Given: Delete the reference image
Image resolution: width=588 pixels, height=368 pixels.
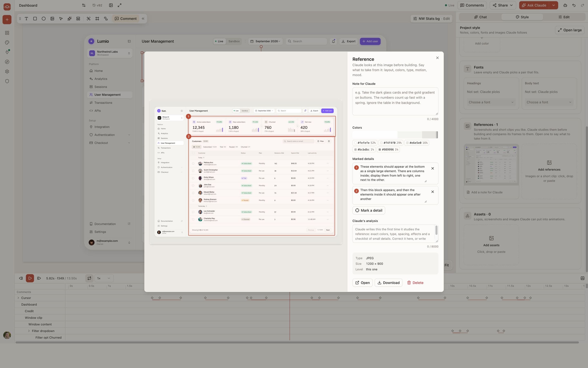Looking at the screenshot, I should tap(415, 283).
